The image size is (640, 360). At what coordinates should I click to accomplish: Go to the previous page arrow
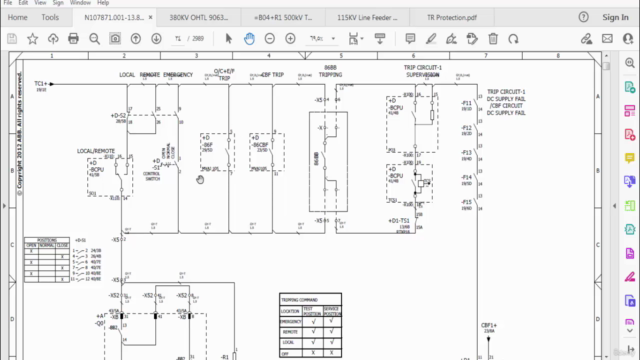136,39
